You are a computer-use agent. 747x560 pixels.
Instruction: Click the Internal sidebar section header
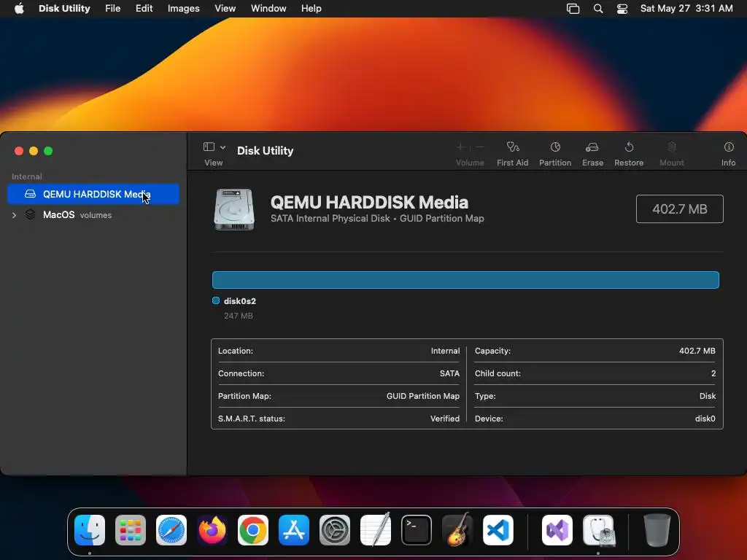click(x=27, y=176)
